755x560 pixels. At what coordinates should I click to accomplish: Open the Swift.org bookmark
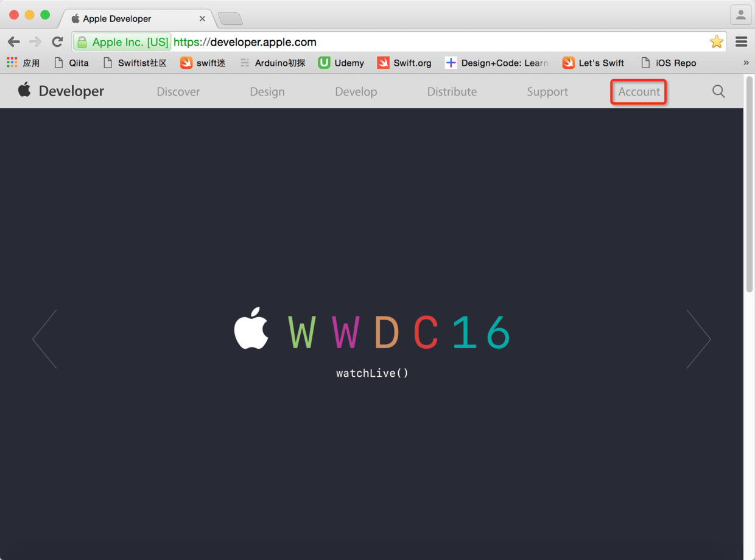(x=404, y=63)
